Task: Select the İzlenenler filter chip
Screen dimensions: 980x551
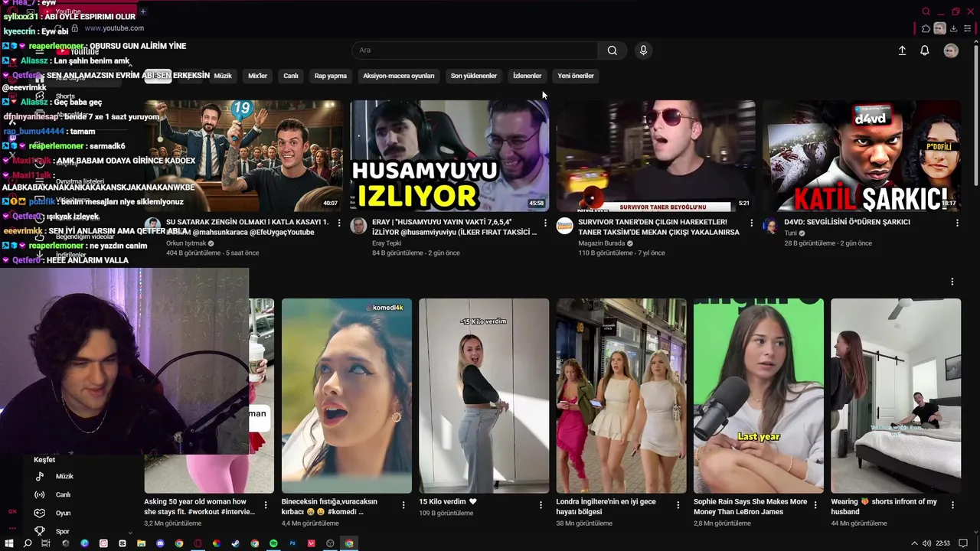Action: pos(527,76)
